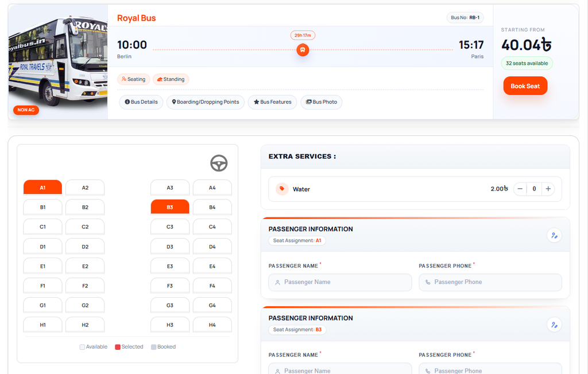
Task: Select seat H1 in the last row
Action: click(42, 325)
